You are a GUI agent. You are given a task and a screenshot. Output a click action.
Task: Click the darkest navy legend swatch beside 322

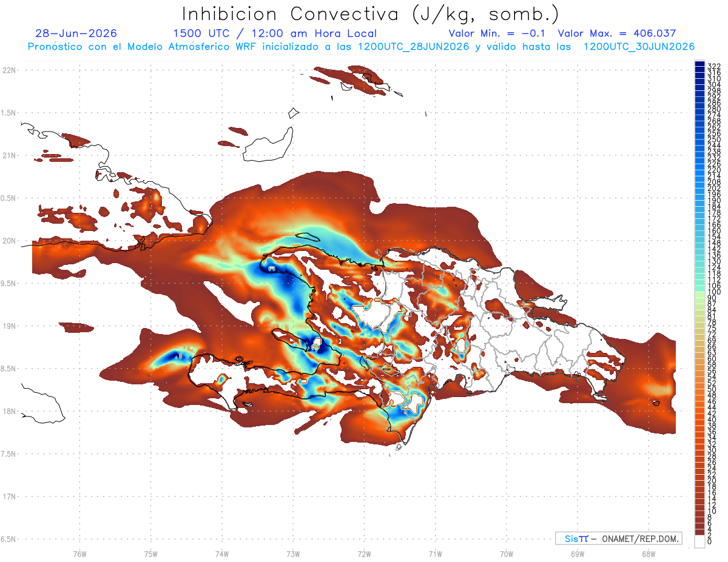699,64
